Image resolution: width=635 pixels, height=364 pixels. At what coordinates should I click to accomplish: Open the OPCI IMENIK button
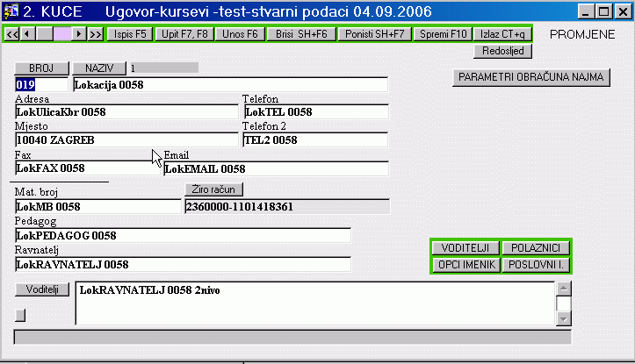point(465,265)
